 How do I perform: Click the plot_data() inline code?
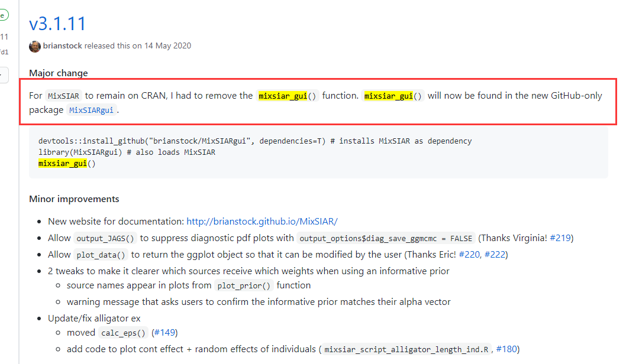tap(101, 255)
